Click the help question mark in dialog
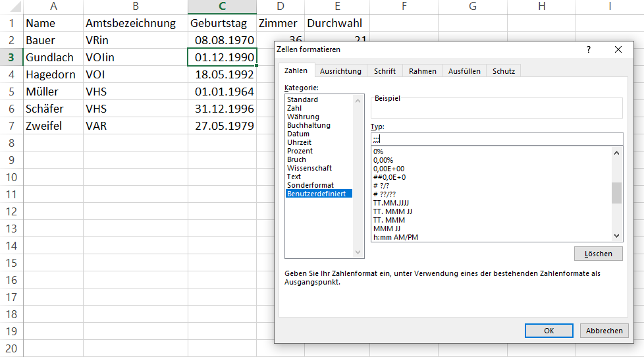644x357 pixels. pos(589,49)
